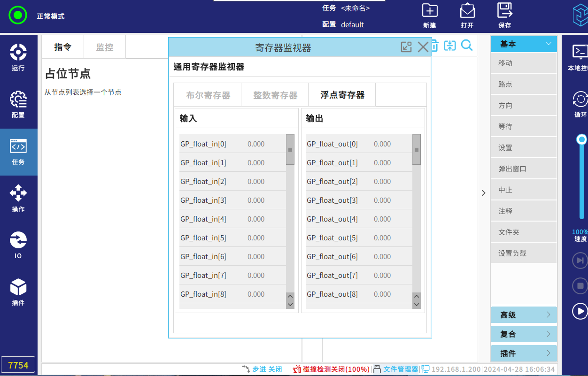This screenshot has width=588, height=376.
Task: Switch to the 整数寄存器 tab
Action: [275, 95]
